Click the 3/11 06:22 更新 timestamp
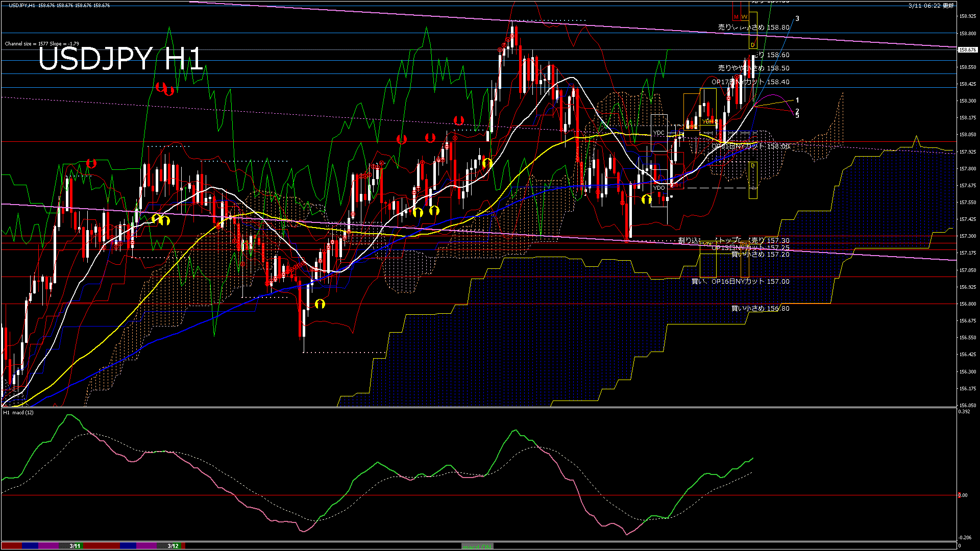Screen dimensions: 980x551 point(931,6)
